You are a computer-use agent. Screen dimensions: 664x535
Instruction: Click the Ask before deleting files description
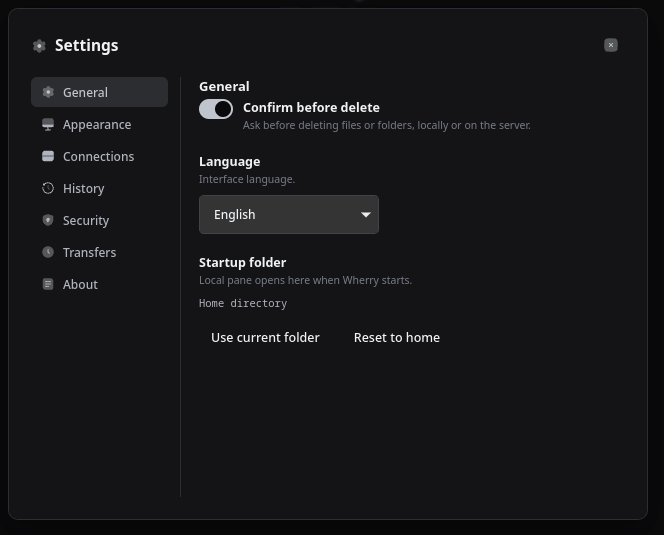click(387, 125)
